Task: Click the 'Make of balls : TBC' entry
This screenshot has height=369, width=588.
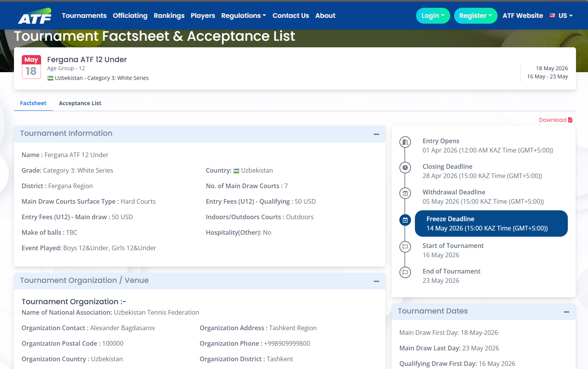Action: 50,232
